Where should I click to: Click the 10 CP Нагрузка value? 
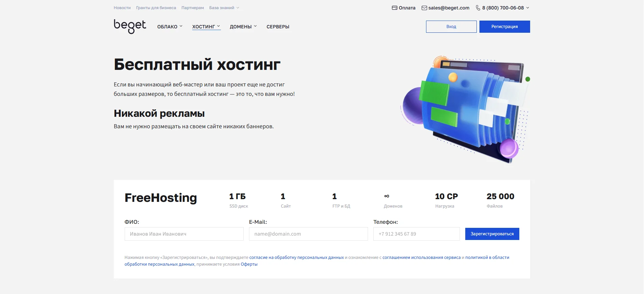447,196
